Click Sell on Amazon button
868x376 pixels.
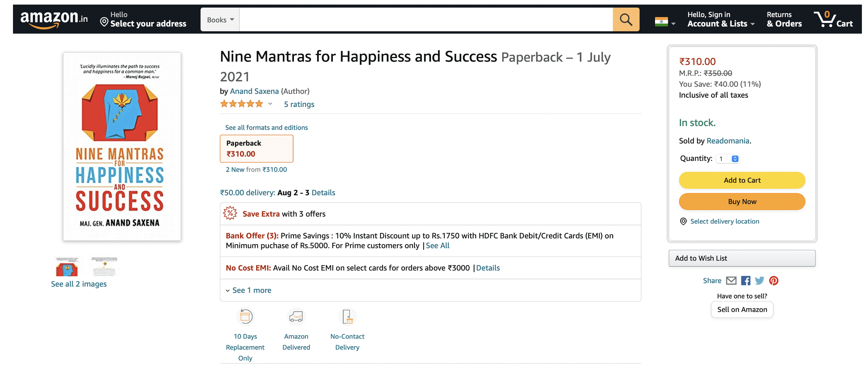click(x=742, y=310)
